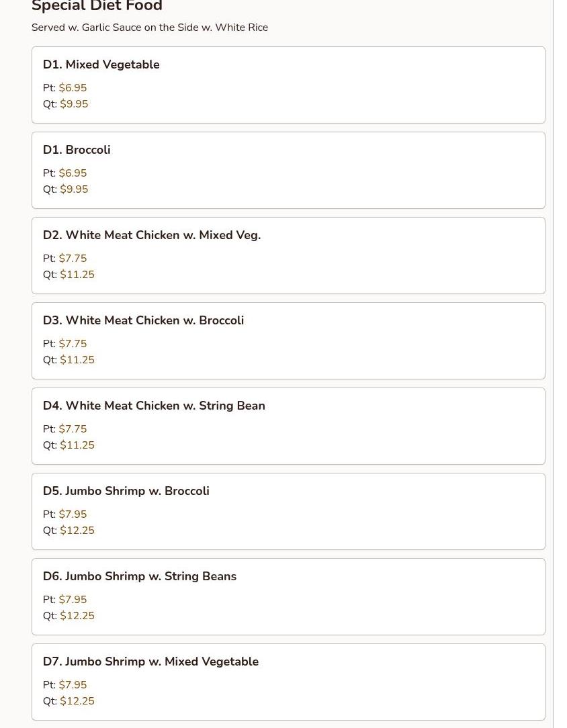
Task: Choose the $7.95 pint price under D6
Action: pos(73,600)
